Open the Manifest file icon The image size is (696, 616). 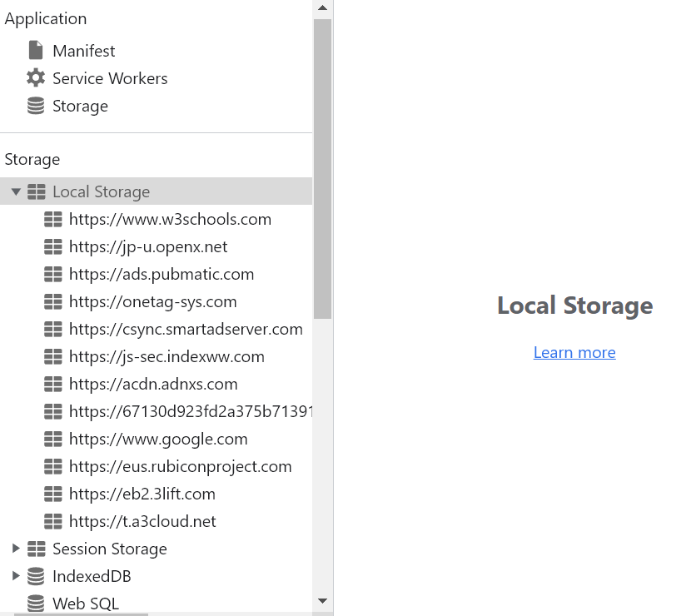[x=36, y=50]
